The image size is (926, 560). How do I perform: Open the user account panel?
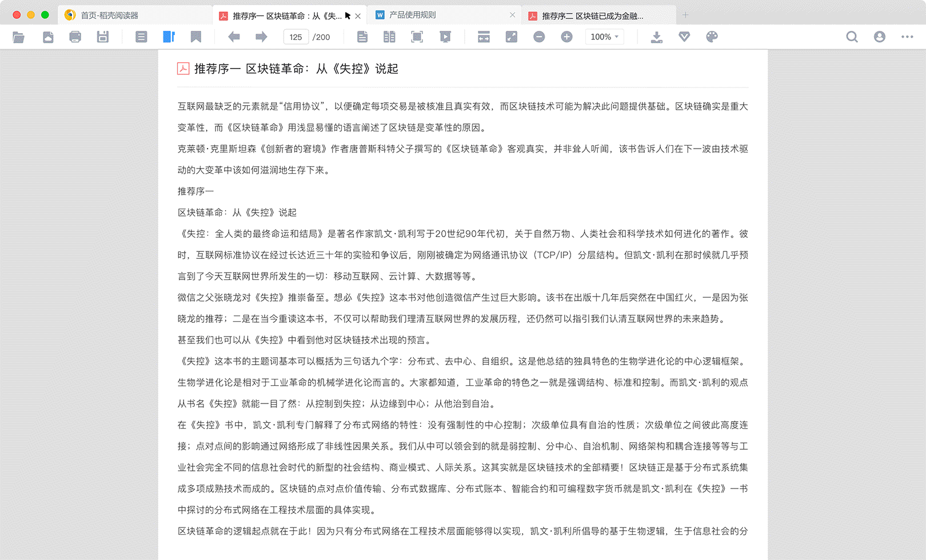[x=879, y=37]
